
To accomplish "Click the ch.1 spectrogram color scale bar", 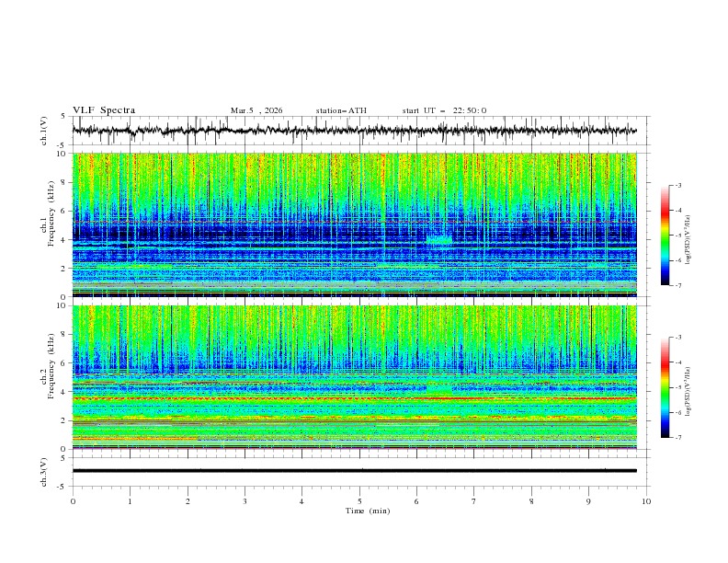I will click(x=665, y=236).
